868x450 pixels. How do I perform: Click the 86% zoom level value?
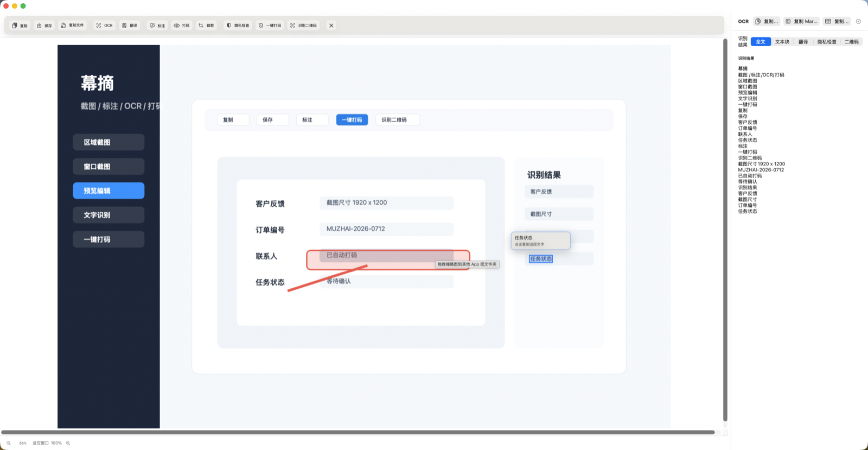tap(23, 443)
